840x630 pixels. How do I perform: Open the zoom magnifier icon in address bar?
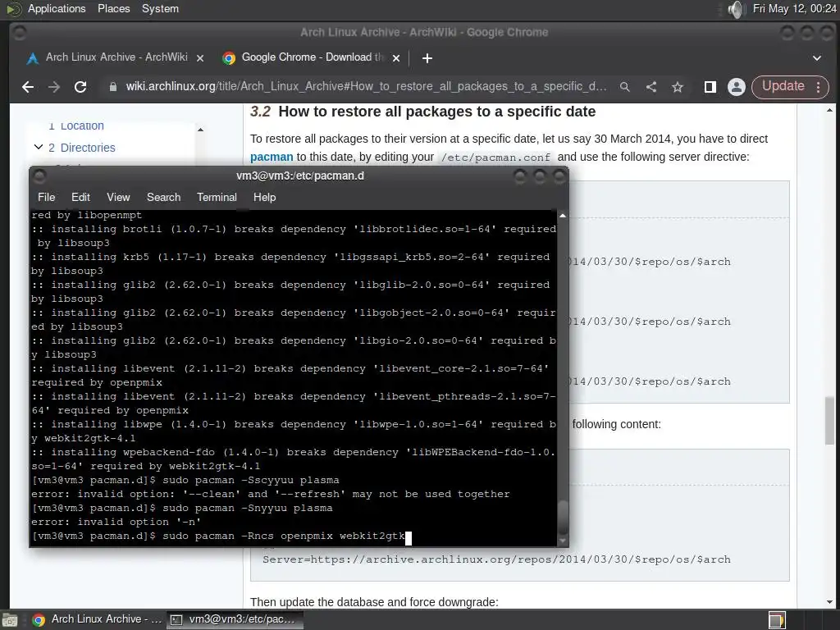coord(624,87)
